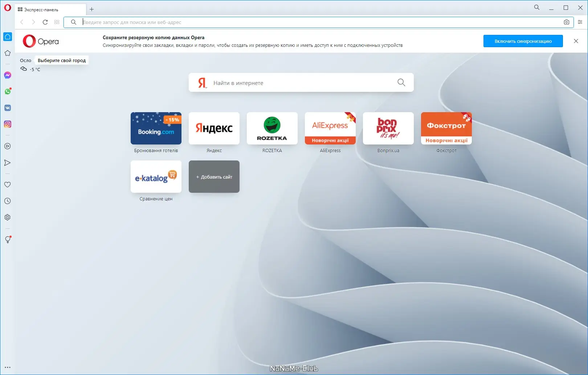Open sidebar setup three-dots button
Screen dimensions: 588x375
[x=8, y=367]
